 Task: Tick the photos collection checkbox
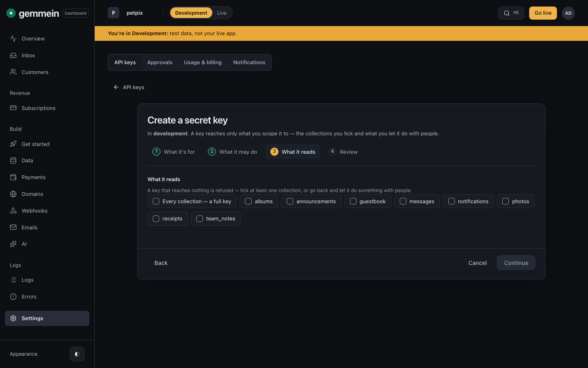506,201
